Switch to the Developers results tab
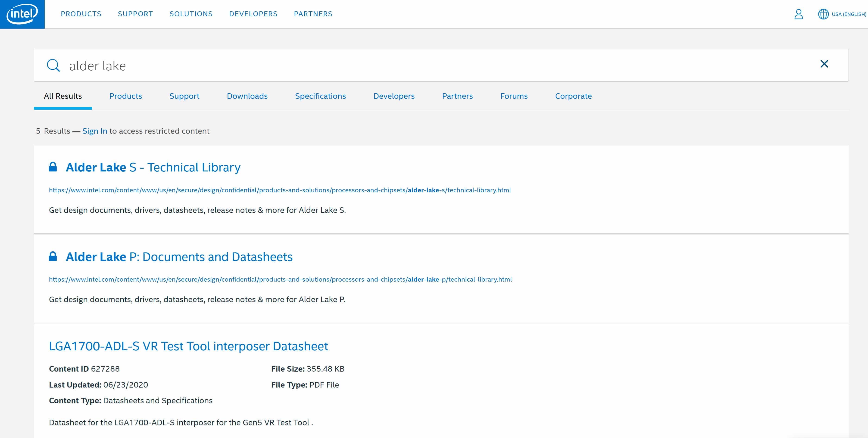Screen dimensions: 868x438 (x=394, y=96)
